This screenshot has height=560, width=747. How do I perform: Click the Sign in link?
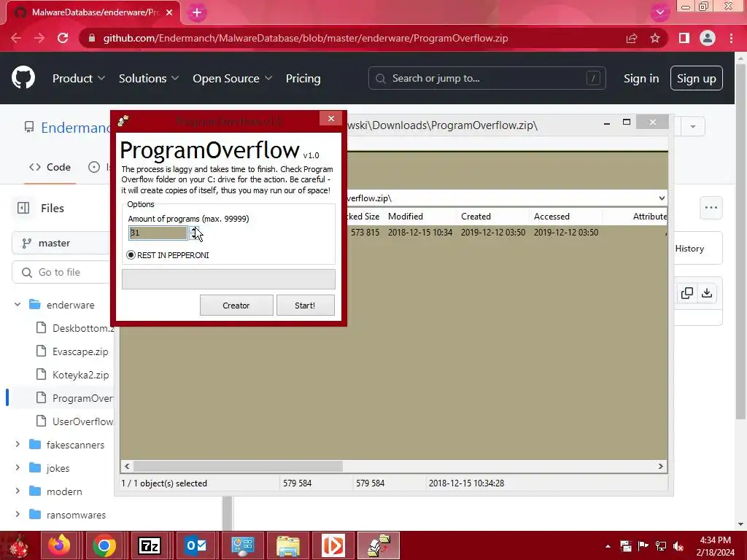[641, 79]
